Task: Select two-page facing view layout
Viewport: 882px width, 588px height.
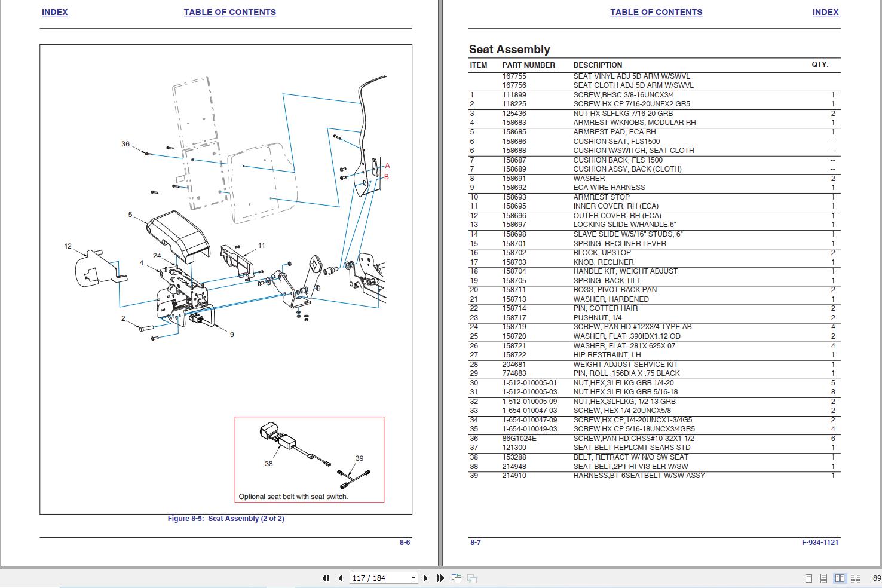Action: 840,578
